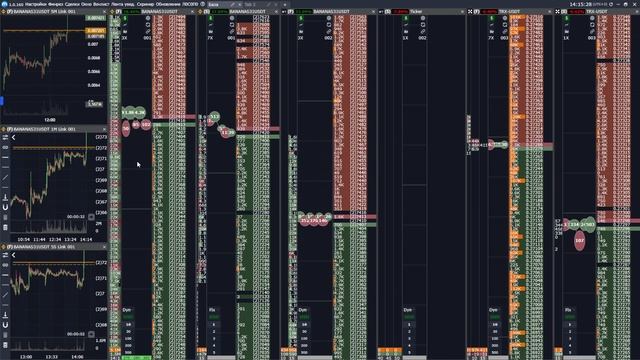The width and height of the screenshot is (640, 360).
Task: Toggle green $ icon in (S) BANANAS31USDT panel
Action: pyautogui.click(x=211, y=18)
